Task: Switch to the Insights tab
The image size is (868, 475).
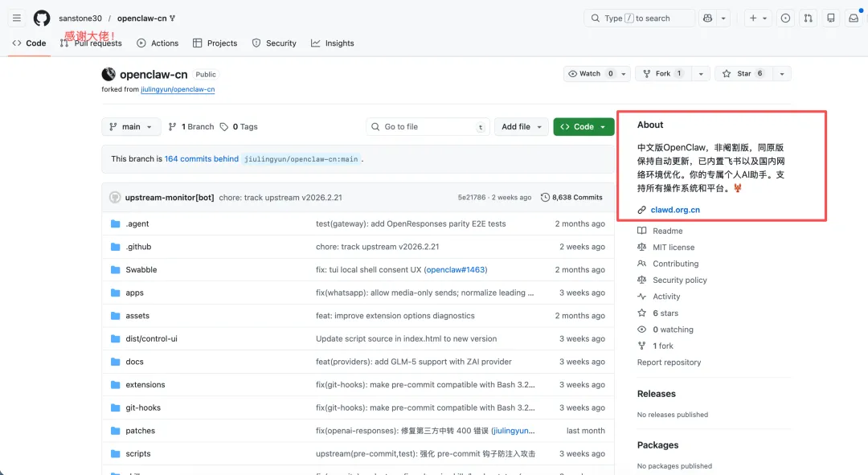Action: coord(332,43)
